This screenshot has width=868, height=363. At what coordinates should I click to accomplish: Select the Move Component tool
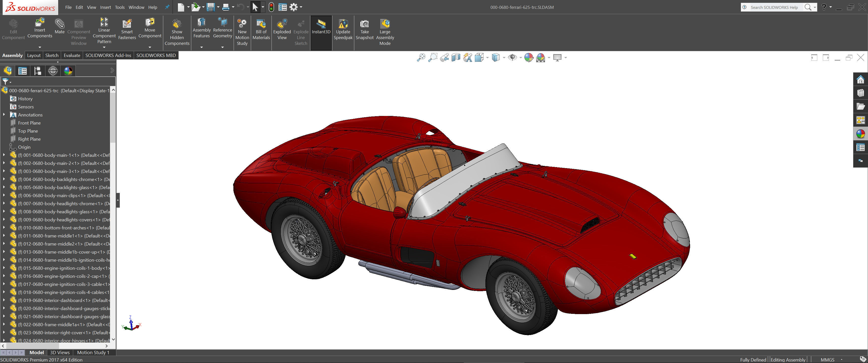(x=150, y=28)
